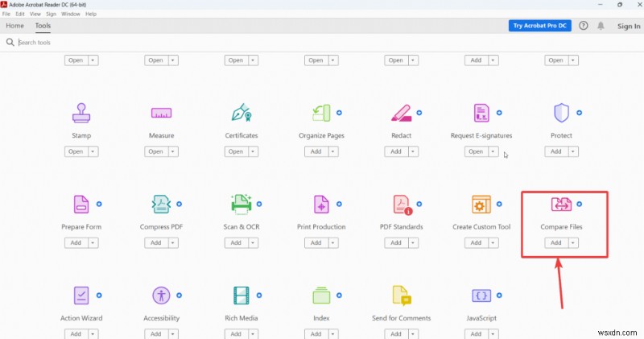
Task: Expand dropdown arrow beside Organize Pages Add
Action: click(x=333, y=151)
